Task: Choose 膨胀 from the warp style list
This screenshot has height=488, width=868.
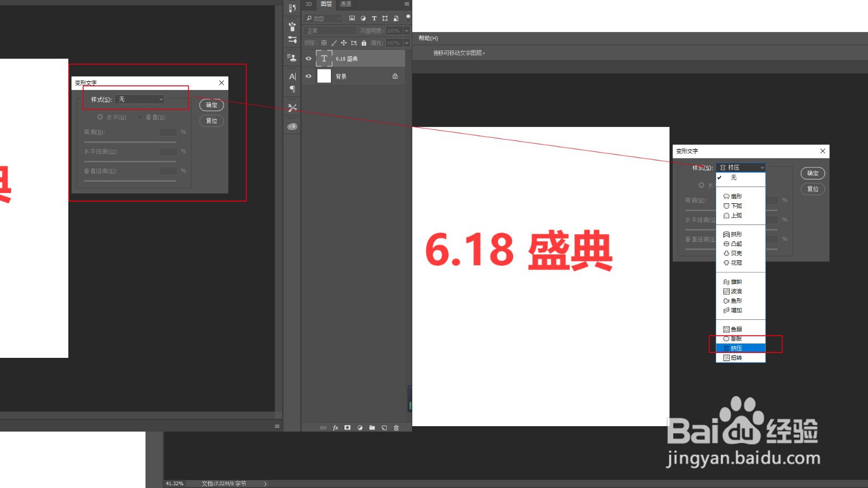Action: pos(735,338)
